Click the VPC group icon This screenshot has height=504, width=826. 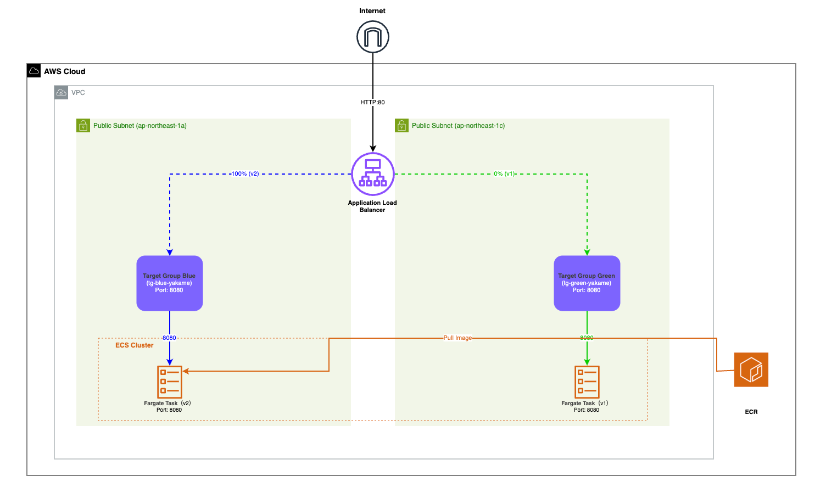coord(62,93)
